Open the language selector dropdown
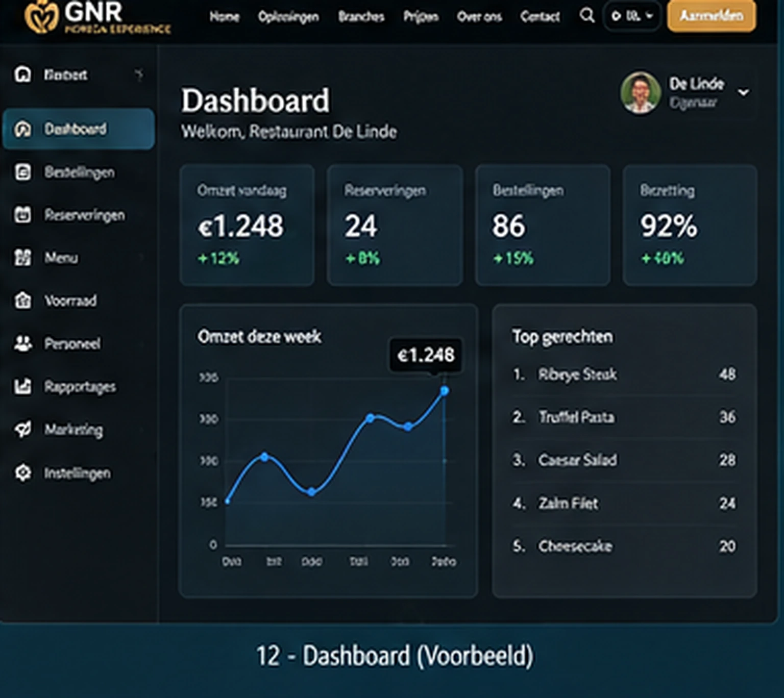 pos(632,16)
